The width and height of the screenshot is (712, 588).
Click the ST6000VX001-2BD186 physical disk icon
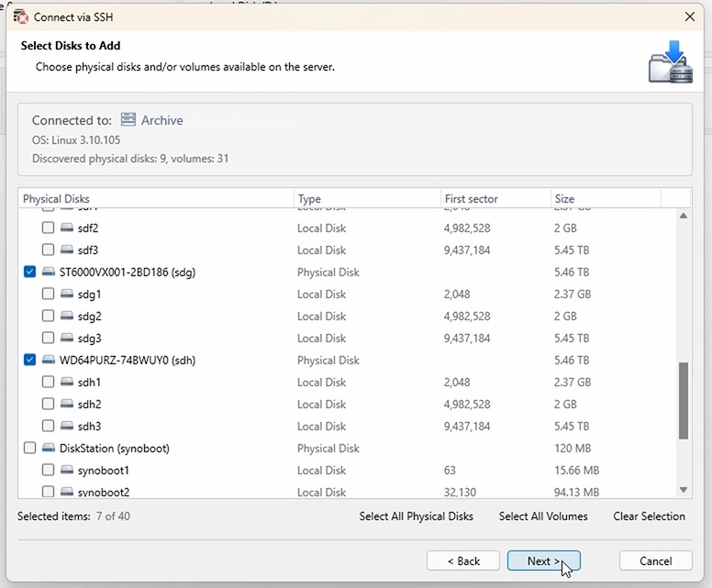click(x=49, y=272)
